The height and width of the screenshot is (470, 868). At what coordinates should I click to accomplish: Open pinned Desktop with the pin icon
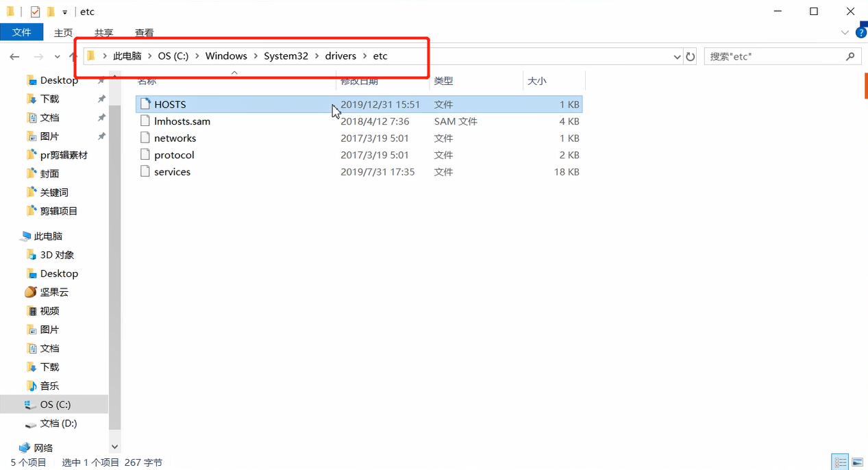[101, 80]
